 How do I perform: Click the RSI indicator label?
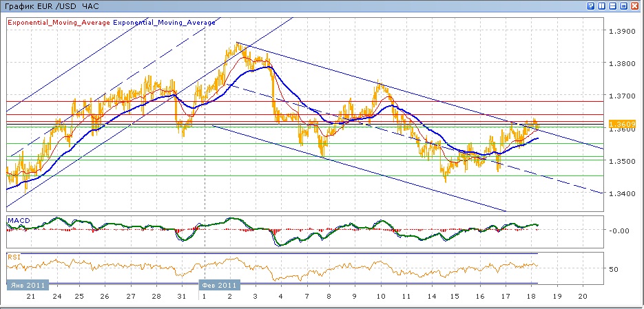pos(14,257)
